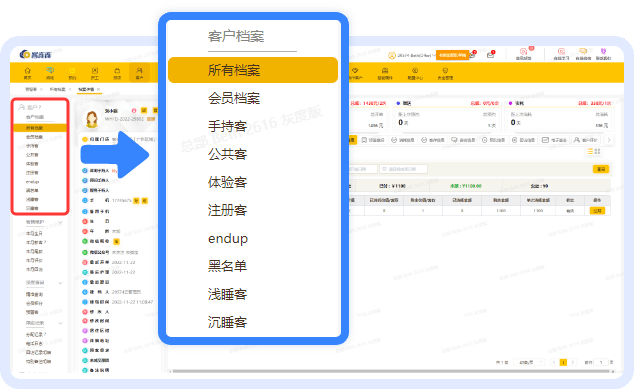Open the orange chat bubble icon at top right
This screenshot has height=389, width=634.
point(583,51)
